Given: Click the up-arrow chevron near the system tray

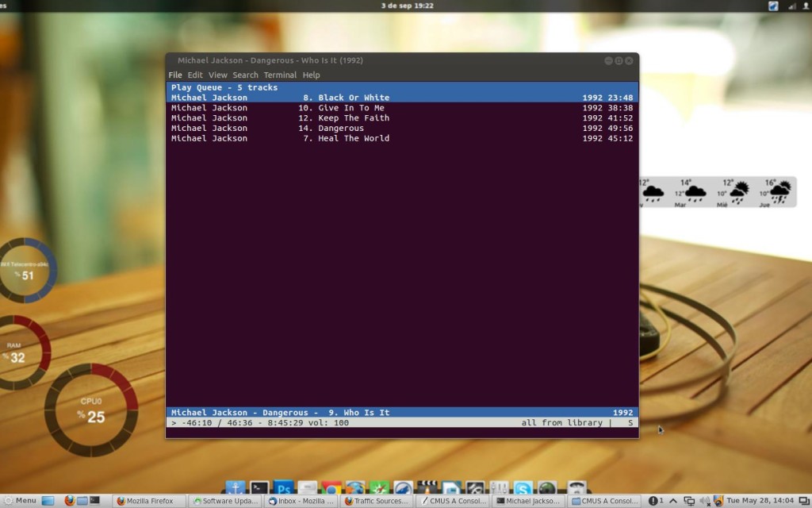Looking at the screenshot, I should 673,501.
